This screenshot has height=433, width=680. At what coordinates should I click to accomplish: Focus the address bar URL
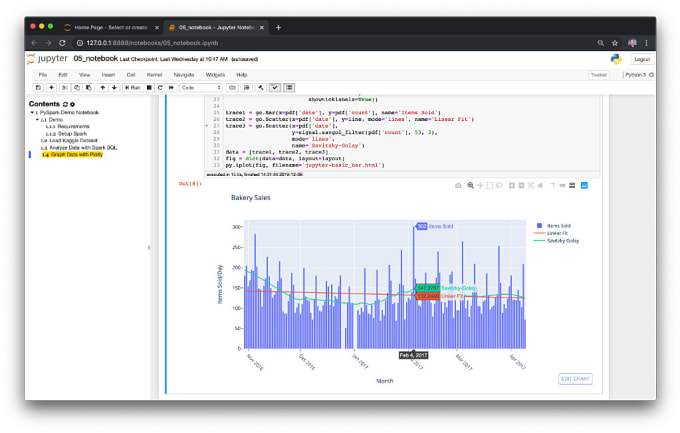[x=152, y=43]
